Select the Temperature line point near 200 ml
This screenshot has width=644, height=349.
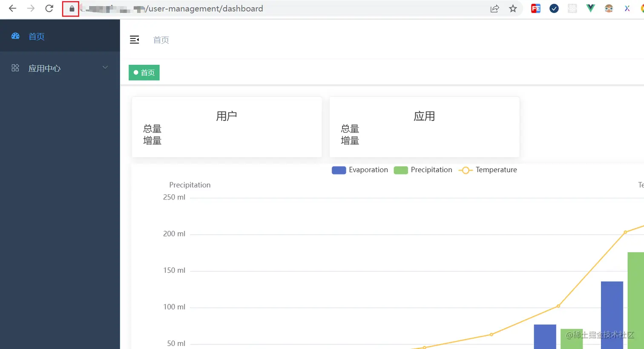(625, 232)
